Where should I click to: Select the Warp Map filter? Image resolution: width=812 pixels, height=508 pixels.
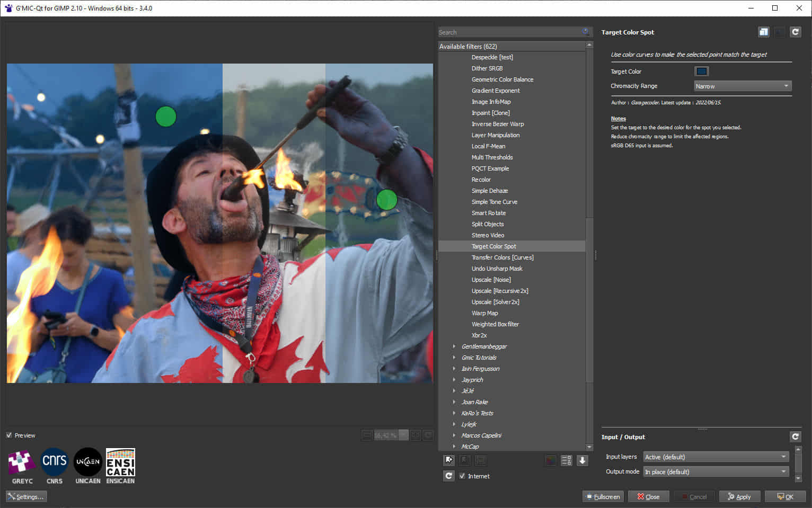click(x=484, y=313)
